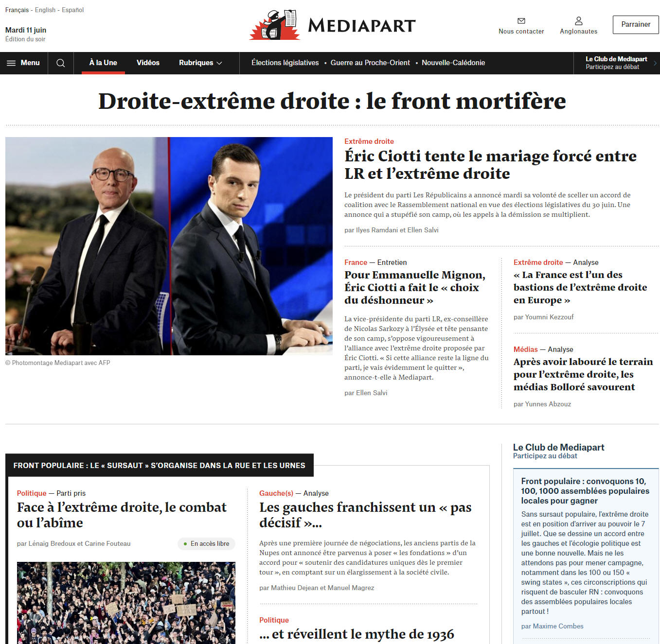This screenshot has width=660, height=644.
Task: Click the Anglonautes user icon
Action: click(579, 21)
